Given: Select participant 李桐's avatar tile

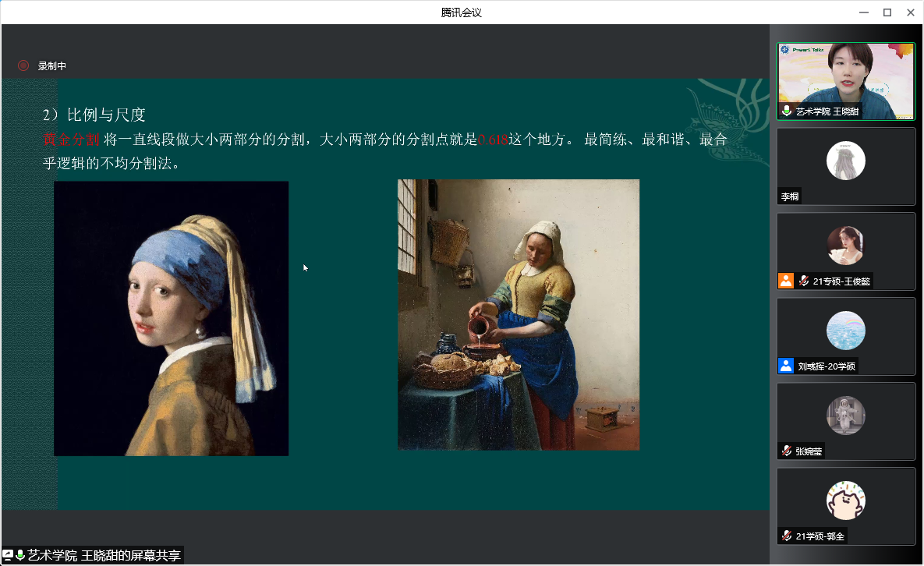Looking at the screenshot, I should [x=845, y=160].
